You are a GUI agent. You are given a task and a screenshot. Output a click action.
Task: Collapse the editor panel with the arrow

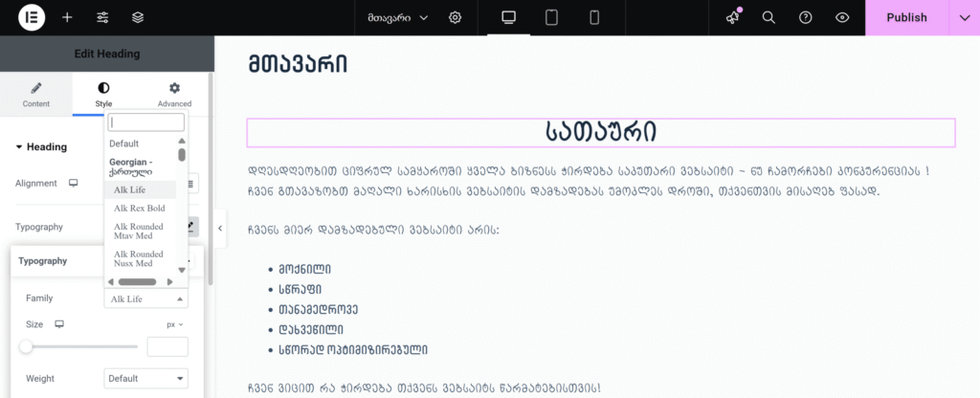click(220, 229)
